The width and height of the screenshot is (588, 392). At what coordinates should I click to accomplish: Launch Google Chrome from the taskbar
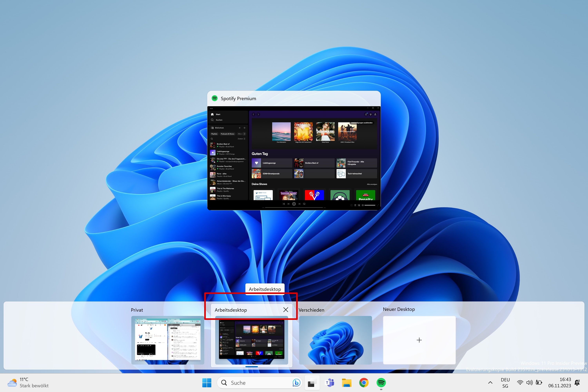pyautogui.click(x=364, y=383)
